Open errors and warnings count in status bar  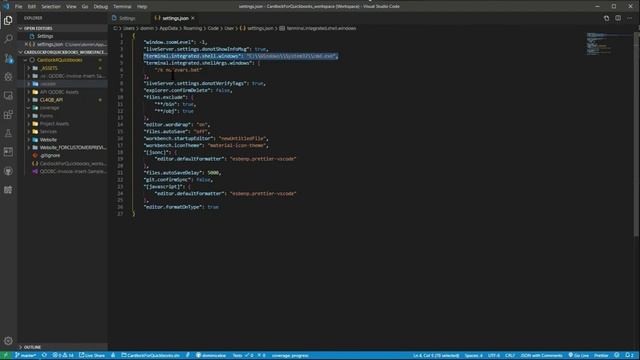[x=63, y=356]
